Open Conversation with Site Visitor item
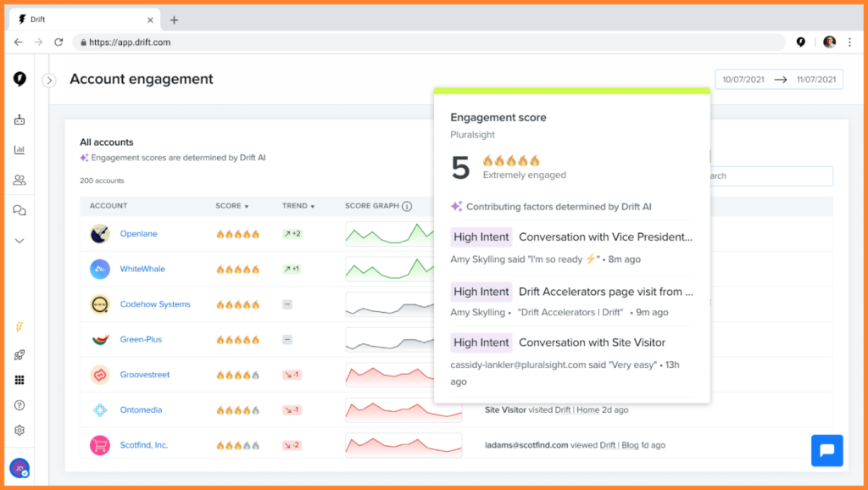 coord(592,342)
